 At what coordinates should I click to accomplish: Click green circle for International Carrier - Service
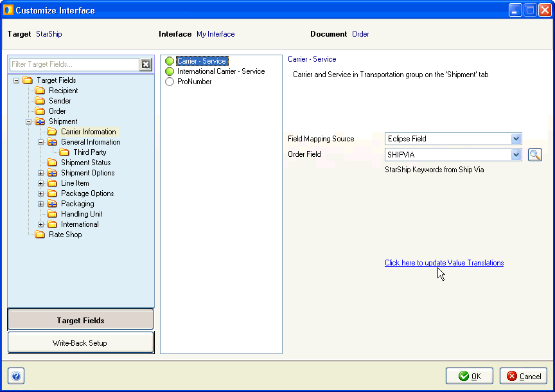[170, 71]
